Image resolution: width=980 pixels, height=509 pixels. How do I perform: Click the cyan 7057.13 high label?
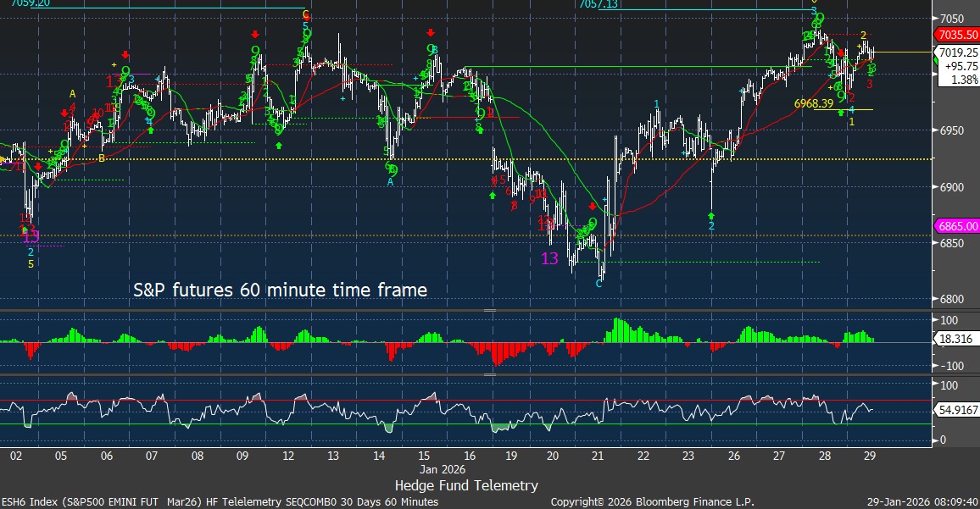pos(599,4)
